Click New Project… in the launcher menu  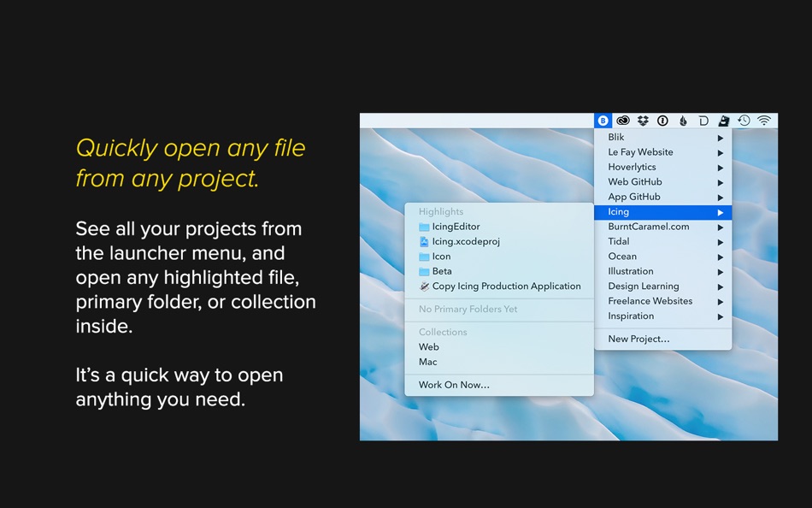[x=663, y=339]
